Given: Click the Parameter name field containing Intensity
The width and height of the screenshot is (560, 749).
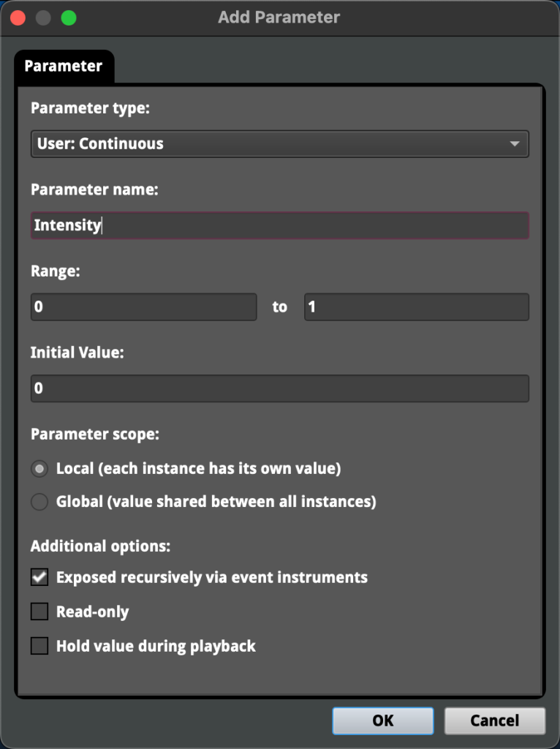Looking at the screenshot, I should coord(279,225).
